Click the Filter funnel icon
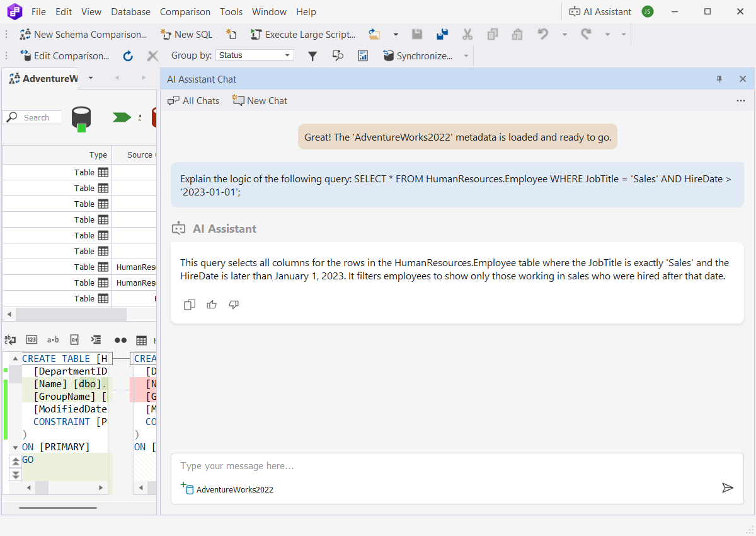The width and height of the screenshot is (756, 536). coord(312,55)
